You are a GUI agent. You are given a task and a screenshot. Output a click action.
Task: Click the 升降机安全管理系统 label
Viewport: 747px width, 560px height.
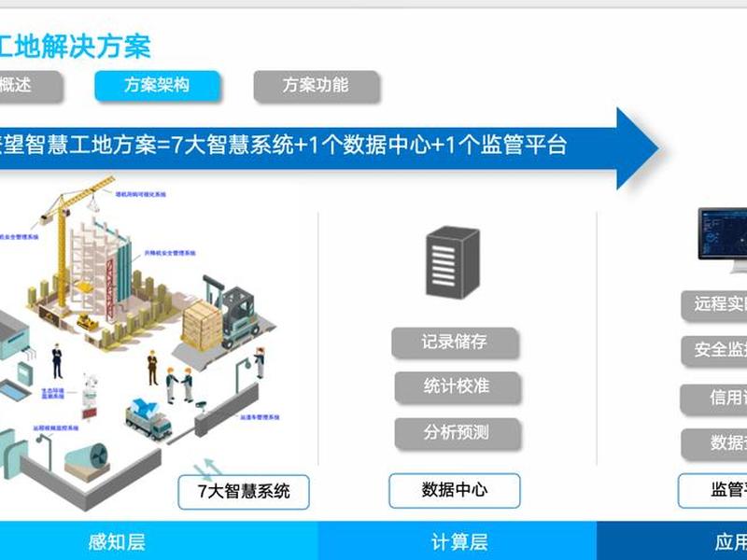pos(170,253)
